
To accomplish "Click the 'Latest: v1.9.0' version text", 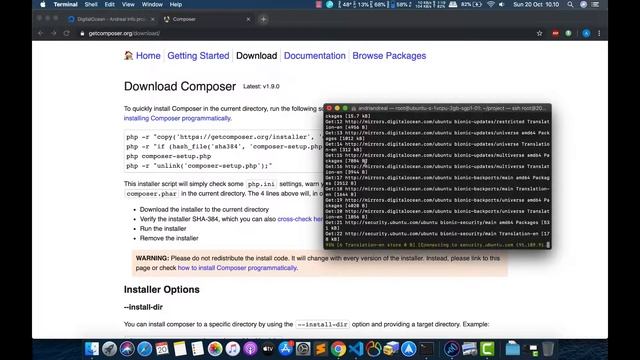I will click(261, 87).
